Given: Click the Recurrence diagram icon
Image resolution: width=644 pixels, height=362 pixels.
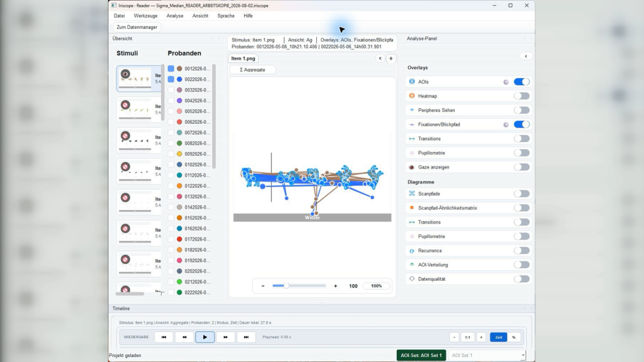Looking at the screenshot, I should (412, 251).
